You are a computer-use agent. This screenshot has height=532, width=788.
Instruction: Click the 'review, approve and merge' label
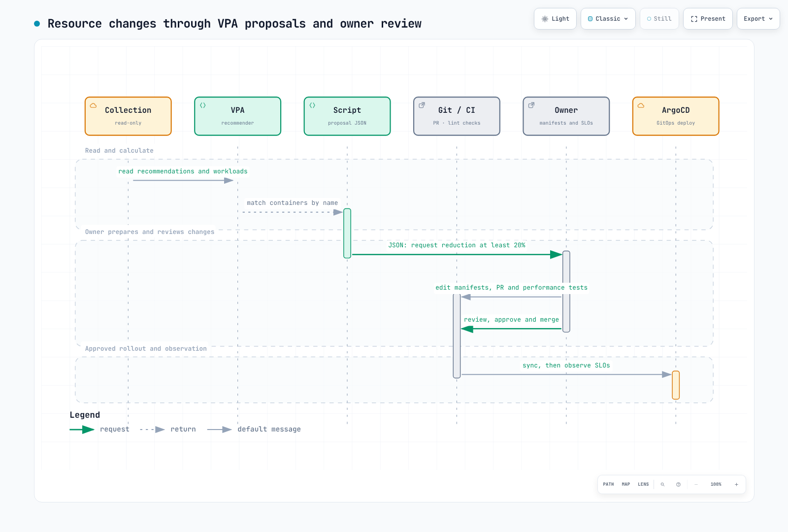tap(511, 320)
